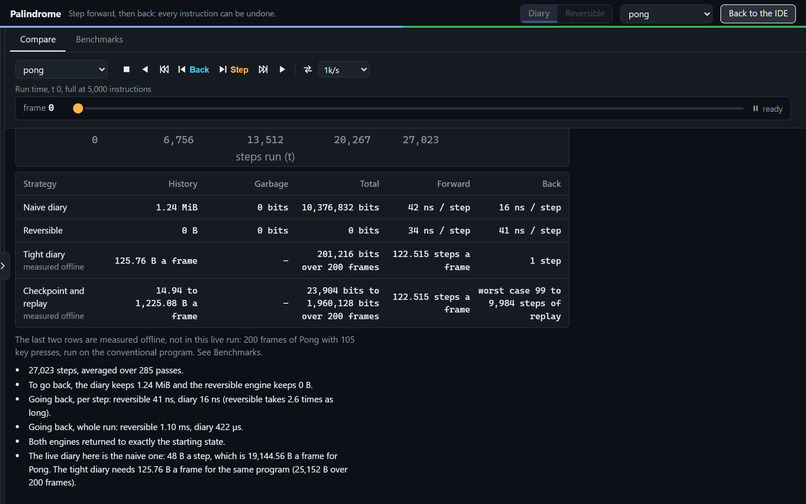
Task: Click the History column header
Action: point(182,184)
